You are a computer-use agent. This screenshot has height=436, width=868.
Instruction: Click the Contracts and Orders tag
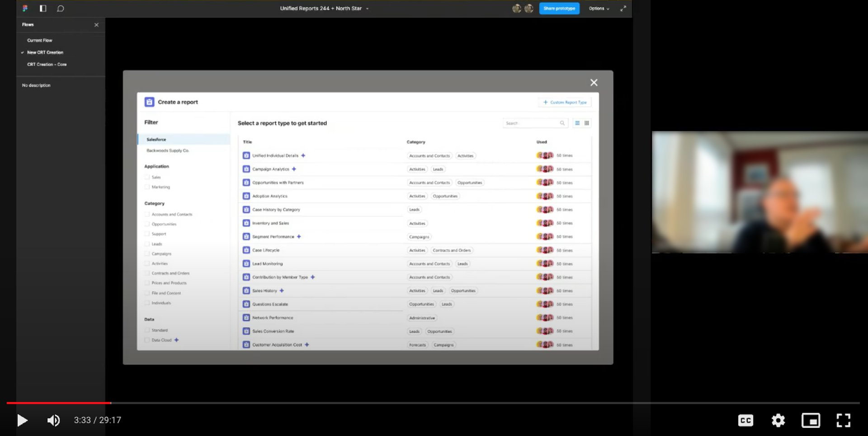452,250
